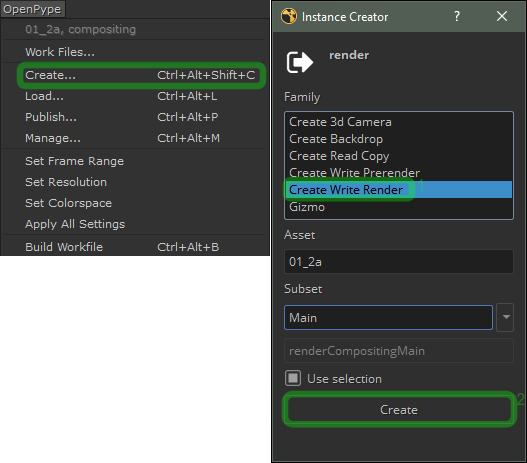This screenshot has width=527, height=463.
Task: Select Create Write Render family
Action: pos(399,190)
